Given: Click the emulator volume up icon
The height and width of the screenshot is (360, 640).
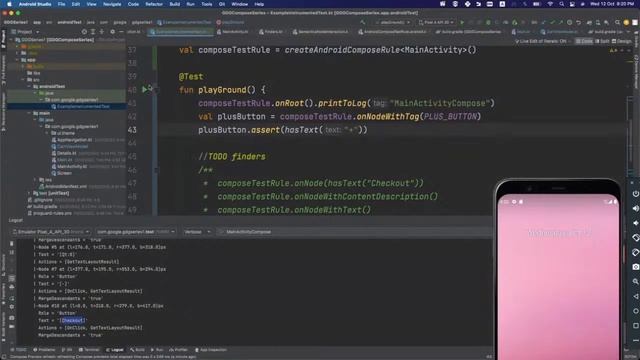Looking at the screenshot, I should (x=636, y=209).
